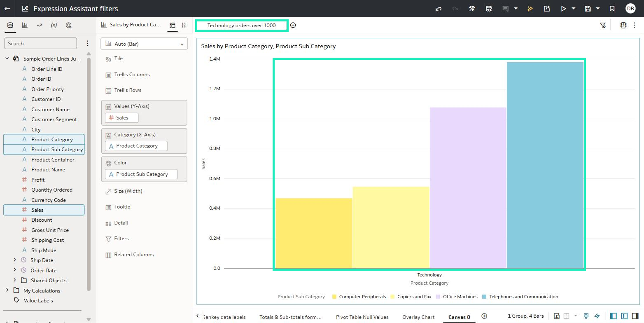Open the DB user avatar menu
This screenshot has height=323, width=644.
coord(630,8)
